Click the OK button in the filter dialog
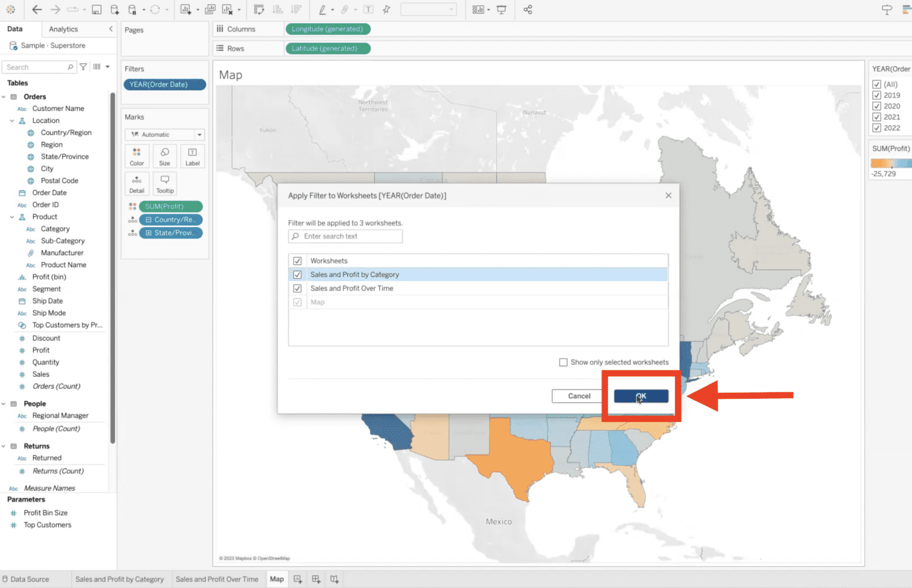Viewport: 912px width, 588px height. click(x=641, y=396)
